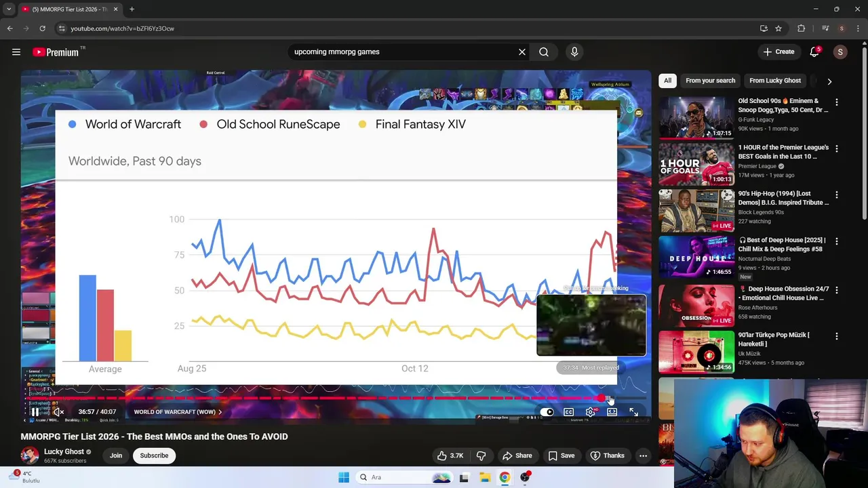This screenshot has height=488, width=868.
Task: Open more actions below the video
Action: [643, 455]
